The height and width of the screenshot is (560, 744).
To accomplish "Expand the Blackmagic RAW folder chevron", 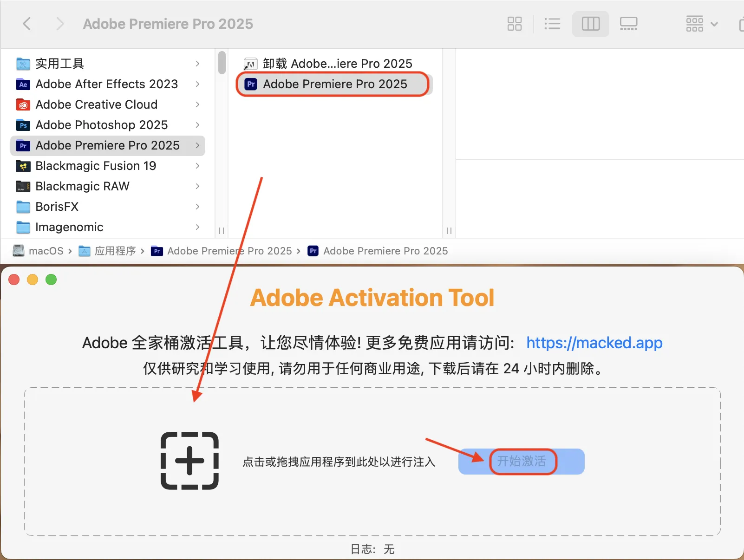I will pyautogui.click(x=197, y=186).
